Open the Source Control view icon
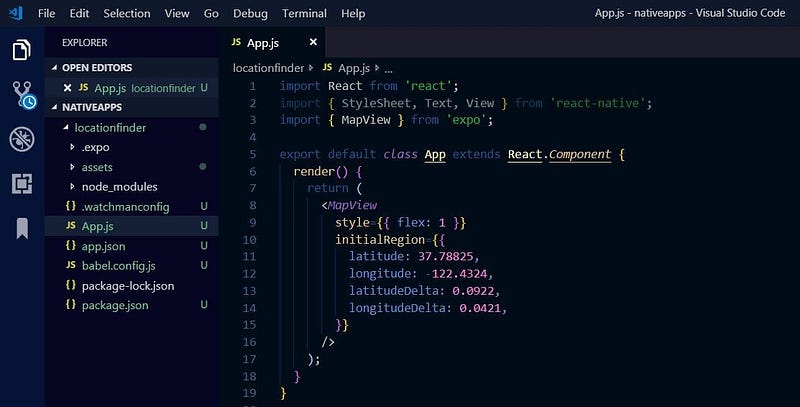This screenshot has height=407, width=800. [x=22, y=95]
